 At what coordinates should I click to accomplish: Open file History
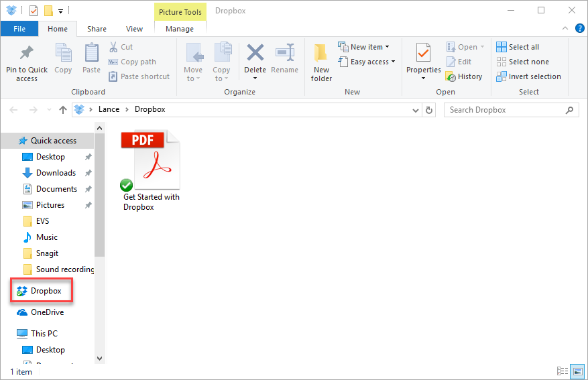(464, 76)
